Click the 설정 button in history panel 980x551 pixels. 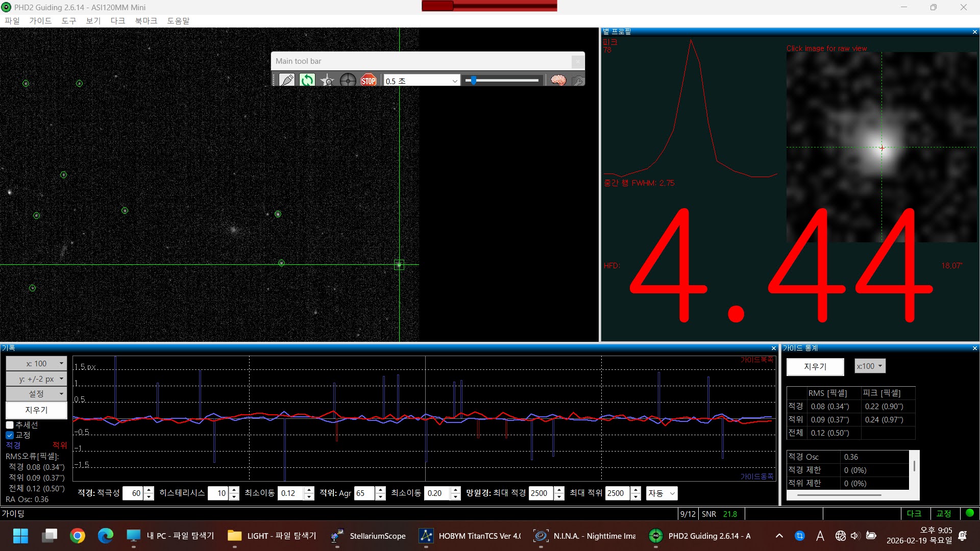coord(36,394)
